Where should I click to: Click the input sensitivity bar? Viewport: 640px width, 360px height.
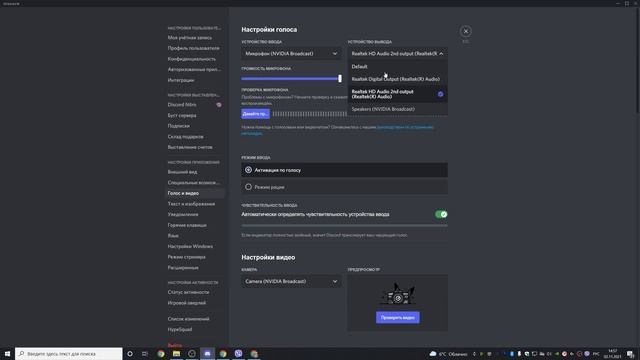(x=344, y=225)
